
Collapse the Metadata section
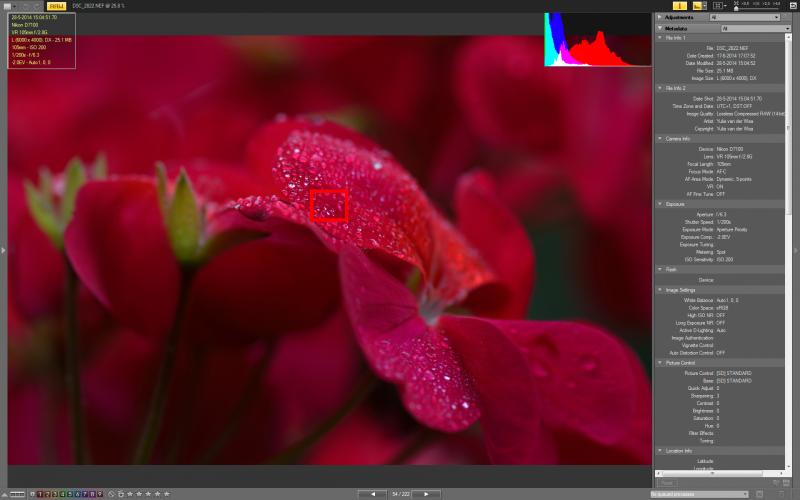click(660, 29)
